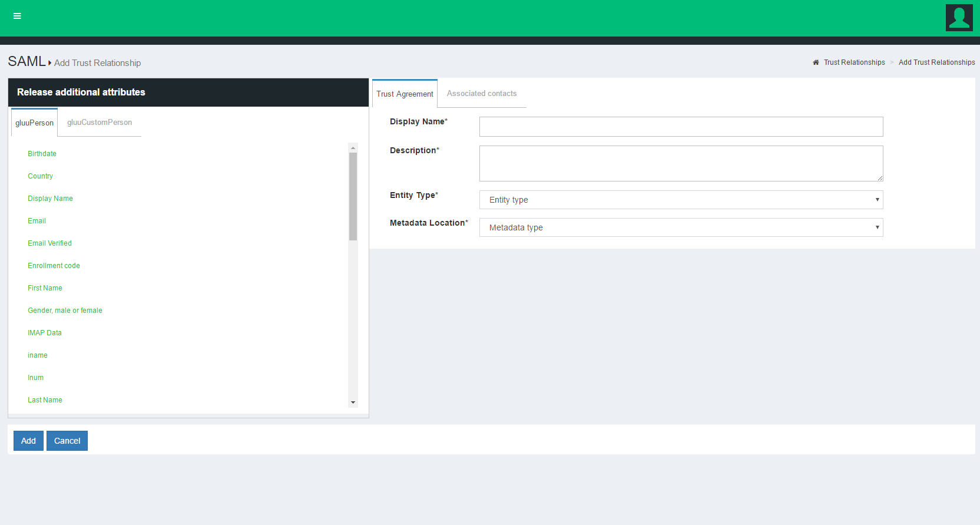Screen dimensions: 980x525
Task: Open the Entity Type dropdown
Action: [681, 200]
